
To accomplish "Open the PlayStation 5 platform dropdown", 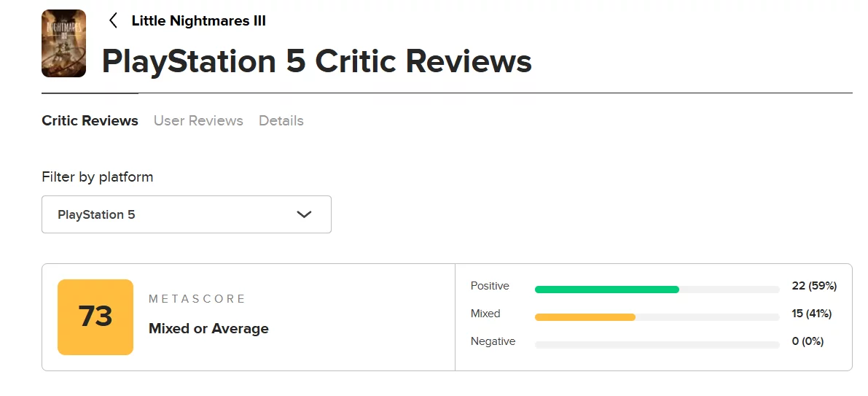I will [x=186, y=214].
